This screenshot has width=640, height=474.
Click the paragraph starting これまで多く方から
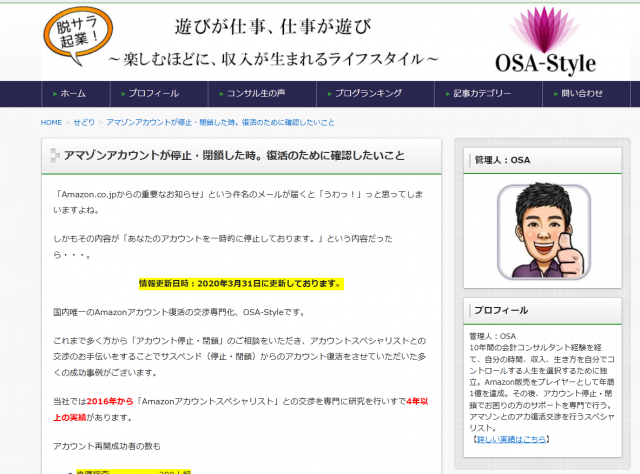click(x=240, y=357)
